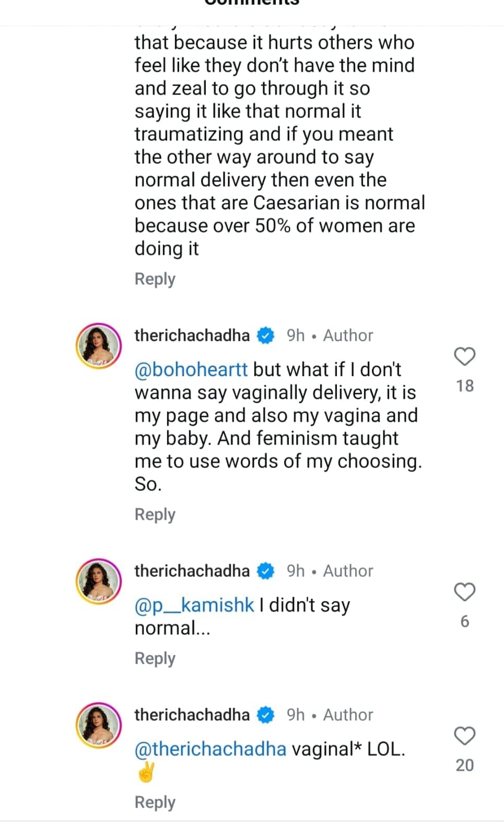Like the "vaginal* LOL" comment
Image resolution: width=504 pixels, height=836 pixels.
pos(464,736)
